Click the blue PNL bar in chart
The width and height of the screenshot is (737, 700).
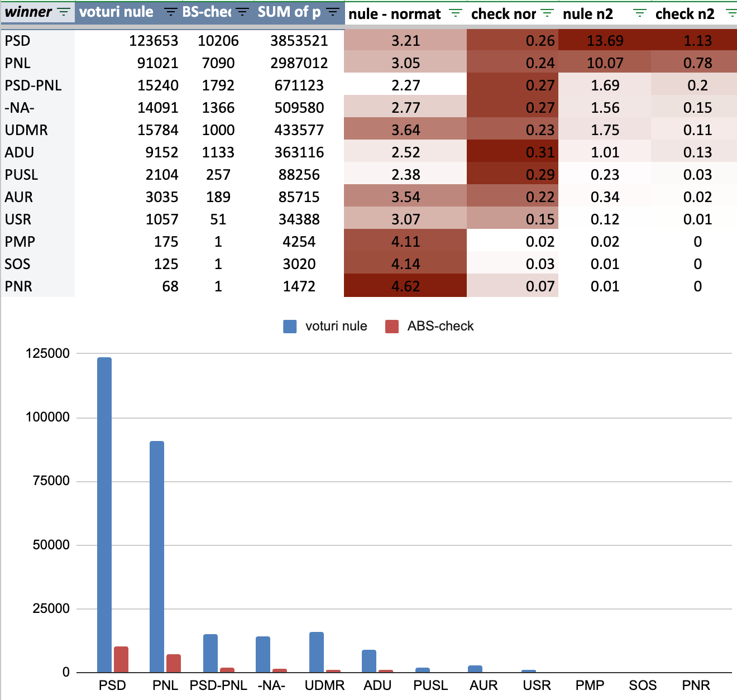(x=157, y=557)
